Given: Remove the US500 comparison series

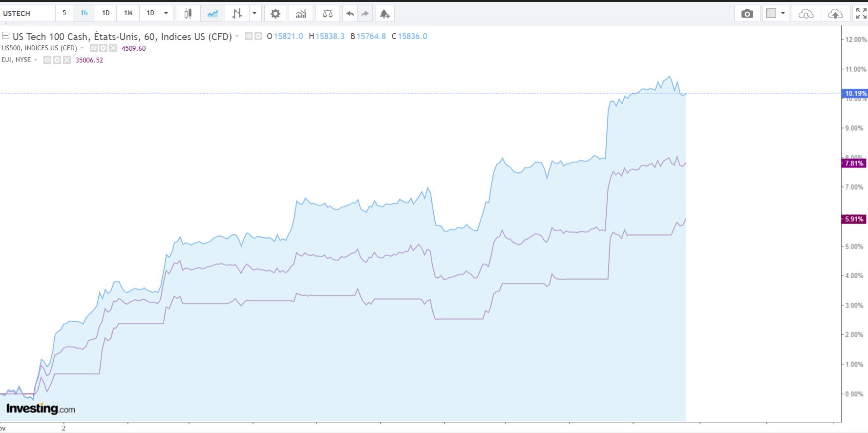Looking at the screenshot, I should coord(113,48).
